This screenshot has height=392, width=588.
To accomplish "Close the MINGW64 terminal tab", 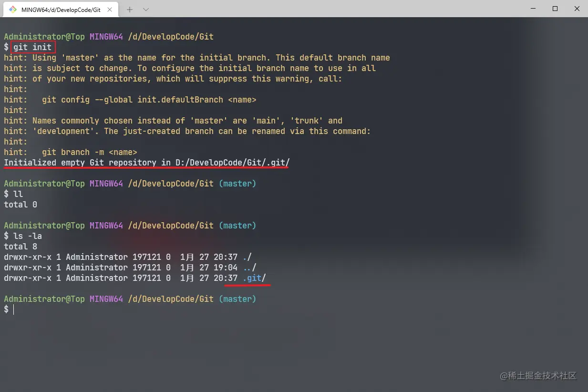I will (110, 9).
